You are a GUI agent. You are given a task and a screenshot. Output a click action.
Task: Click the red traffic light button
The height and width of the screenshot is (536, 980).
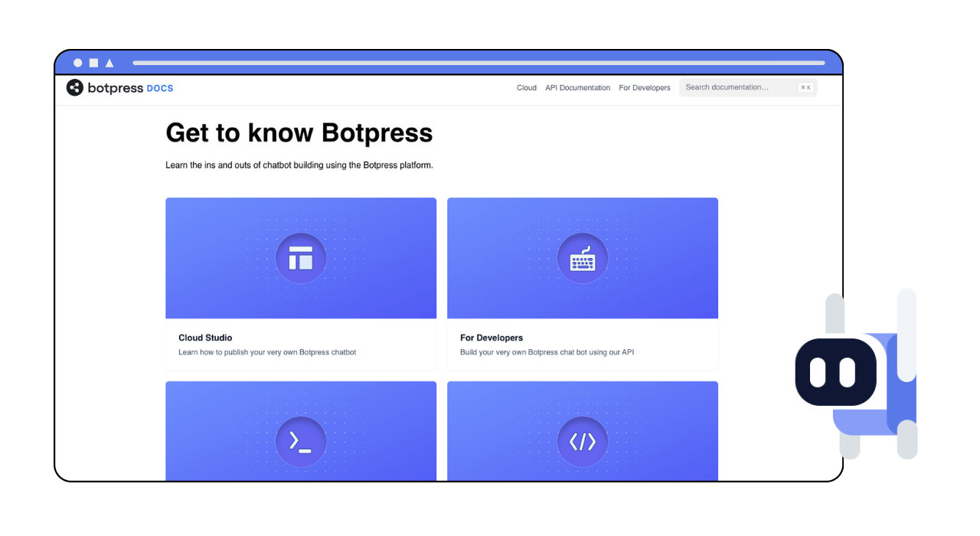coord(77,62)
